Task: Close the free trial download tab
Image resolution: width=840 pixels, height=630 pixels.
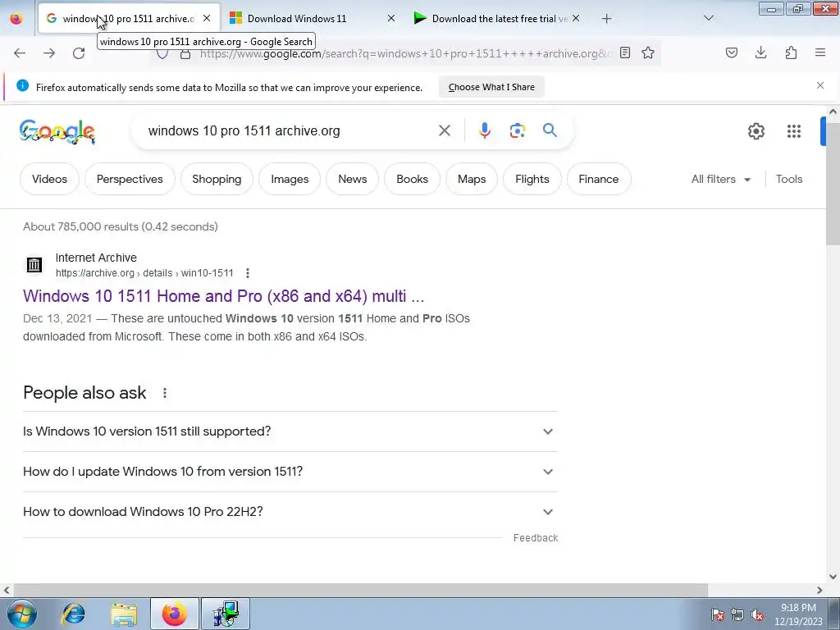Action: (576, 18)
